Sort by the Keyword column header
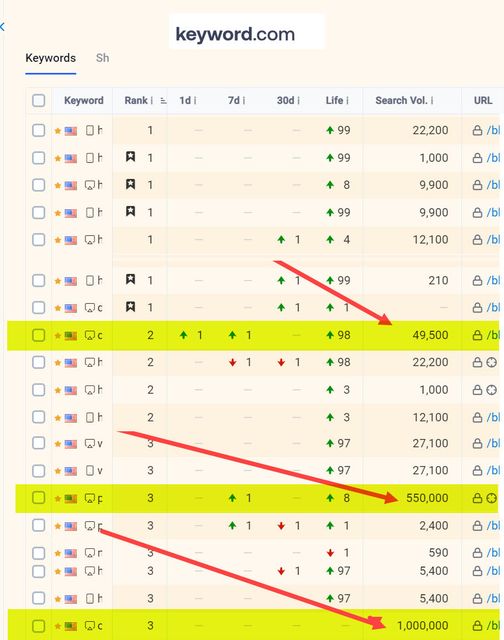This screenshot has height=640, width=504. [x=84, y=100]
